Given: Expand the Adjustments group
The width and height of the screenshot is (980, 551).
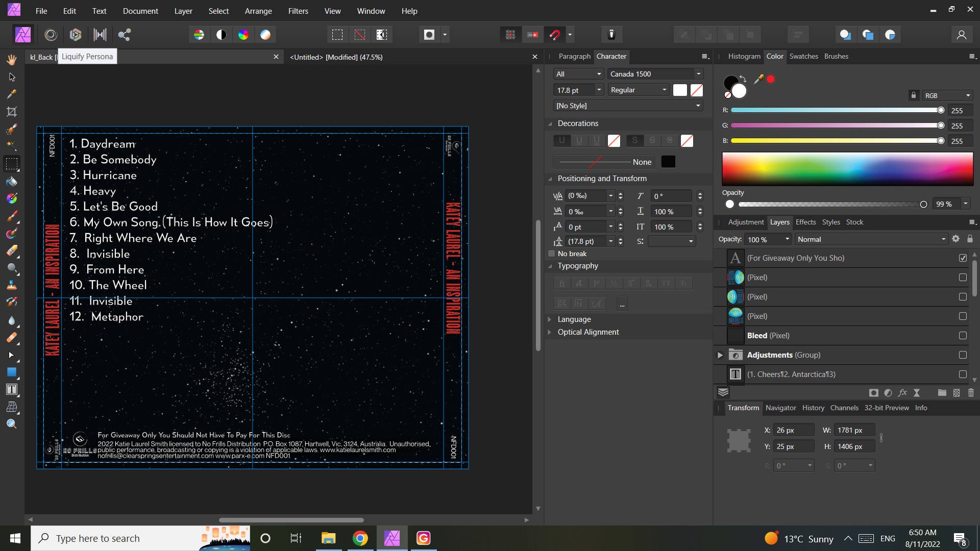Looking at the screenshot, I should click(x=720, y=355).
